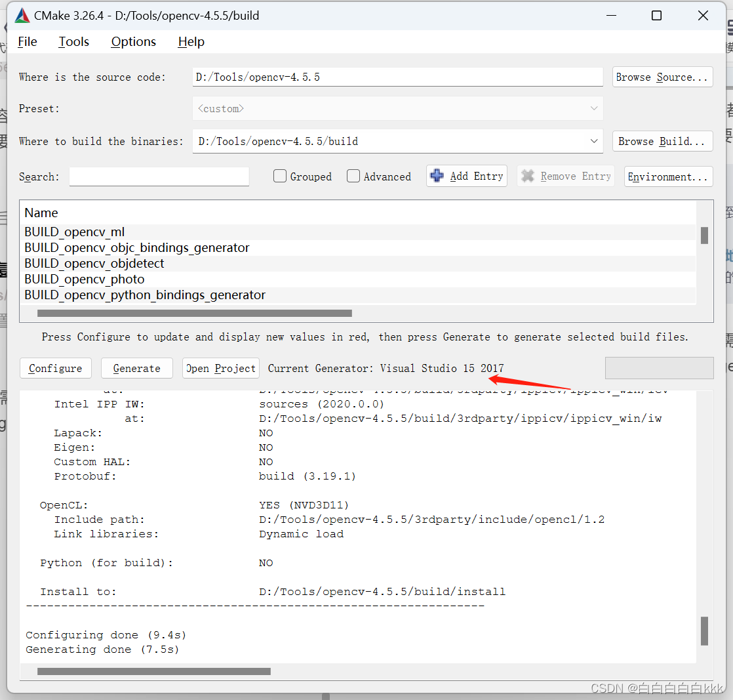
Task: Click the cache list horizontal scrollbar
Action: pyautogui.click(x=195, y=313)
